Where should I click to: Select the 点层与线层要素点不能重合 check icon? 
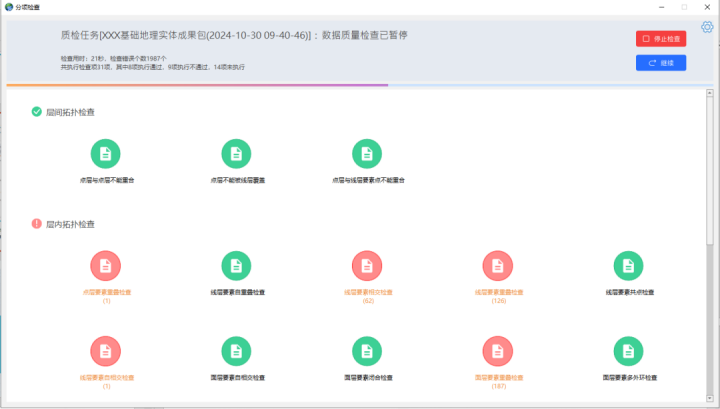[367, 153]
